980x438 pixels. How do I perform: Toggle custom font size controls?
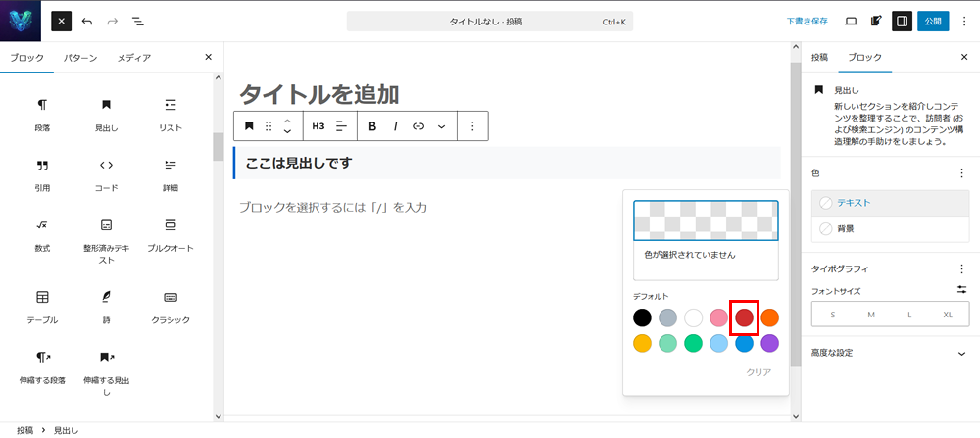[961, 289]
